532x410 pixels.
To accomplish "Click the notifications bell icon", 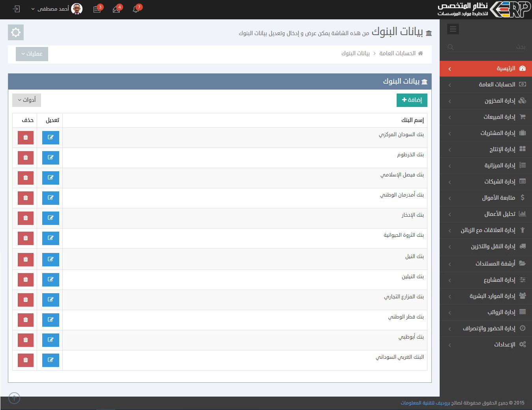I will (136, 9).
